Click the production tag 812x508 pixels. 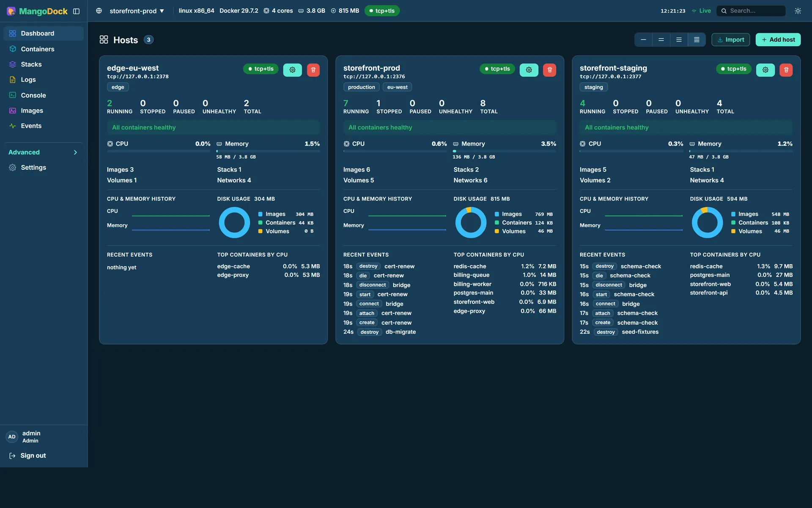pos(361,87)
